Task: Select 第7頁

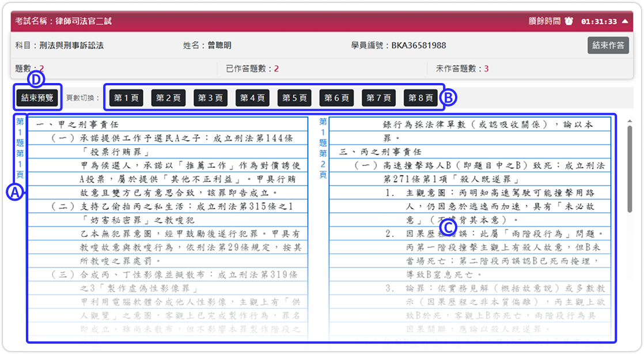Action: tap(380, 97)
